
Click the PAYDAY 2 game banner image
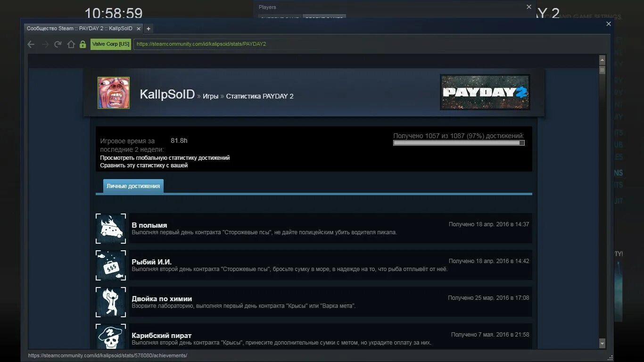pyautogui.click(x=485, y=92)
